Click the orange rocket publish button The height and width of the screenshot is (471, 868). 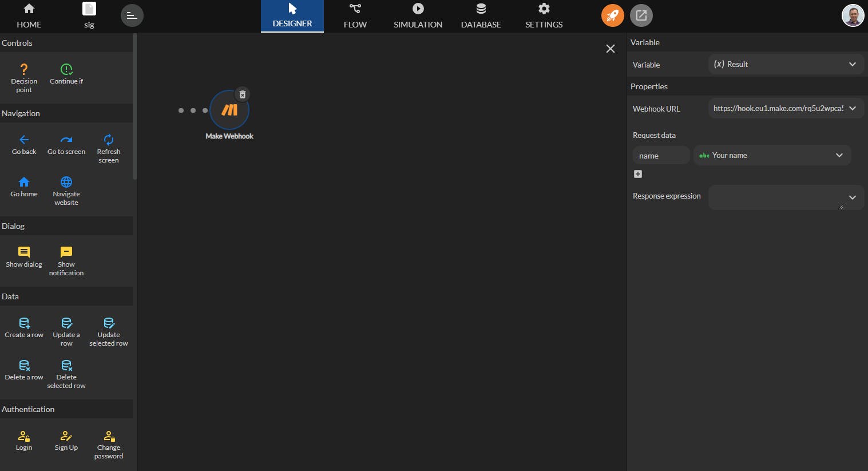coord(613,15)
